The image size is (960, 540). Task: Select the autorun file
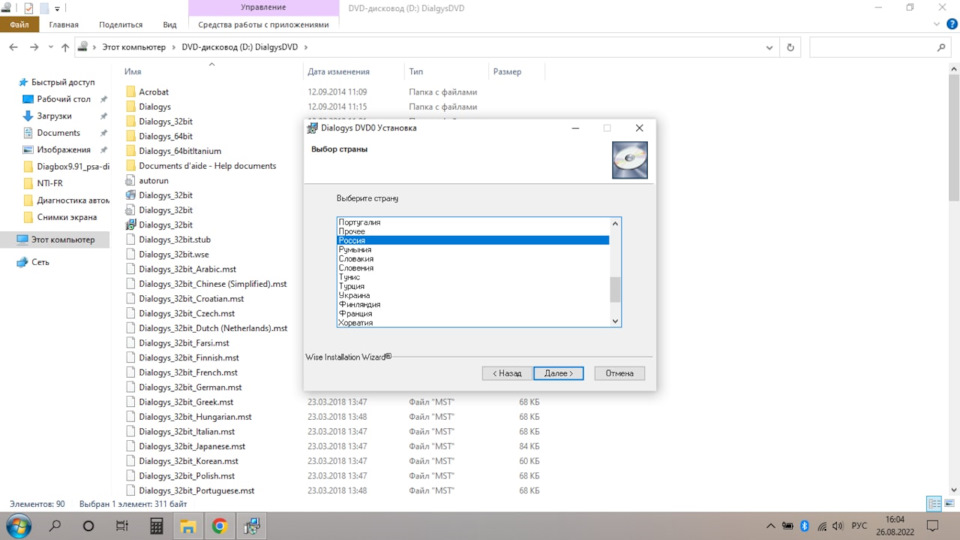pyautogui.click(x=153, y=181)
